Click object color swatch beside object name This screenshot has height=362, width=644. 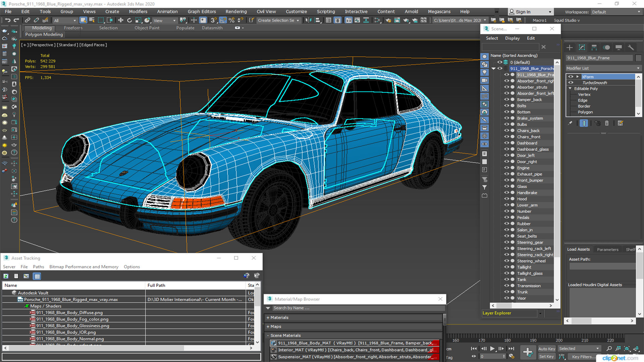pyautogui.click(x=638, y=58)
